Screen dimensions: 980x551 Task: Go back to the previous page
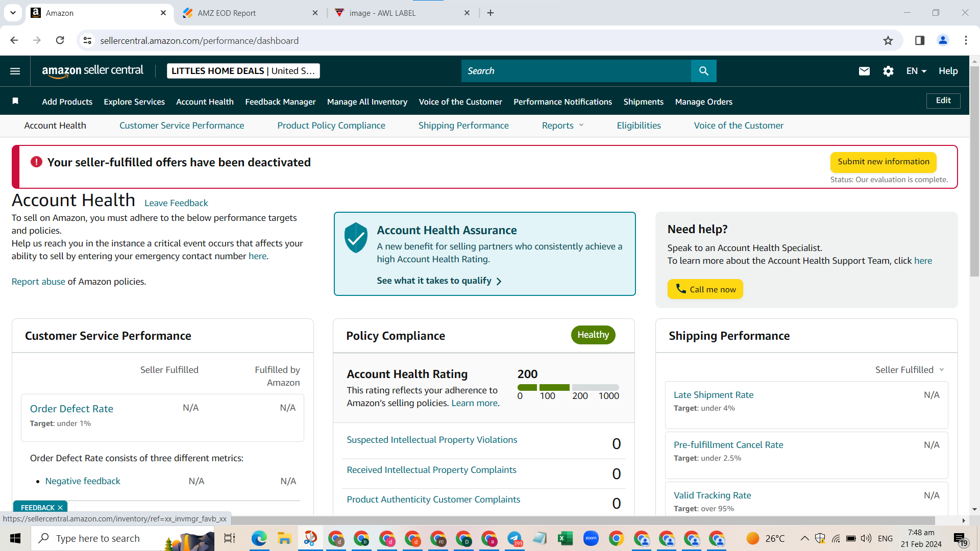(14, 40)
